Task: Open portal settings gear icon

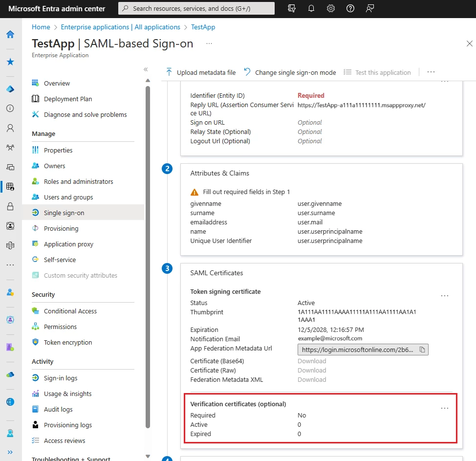Action: pyautogui.click(x=330, y=8)
